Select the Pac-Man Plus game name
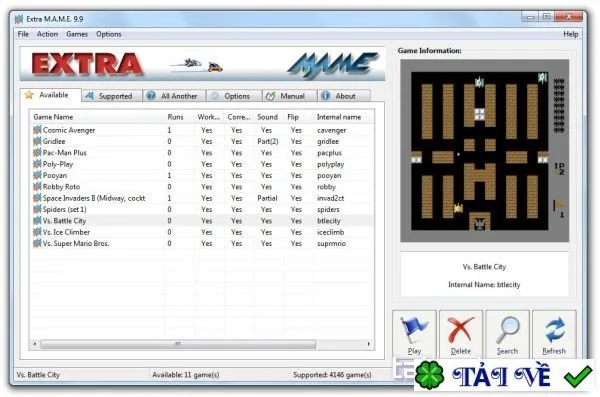The height and width of the screenshot is (397, 600). pos(65,153)
